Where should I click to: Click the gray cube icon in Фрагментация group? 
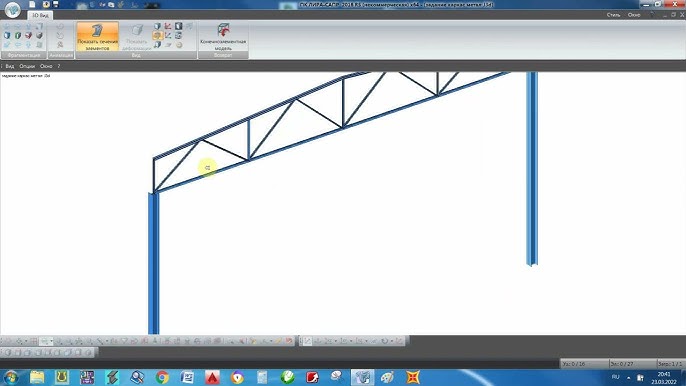pyautogui.click(x=39, y=35)
